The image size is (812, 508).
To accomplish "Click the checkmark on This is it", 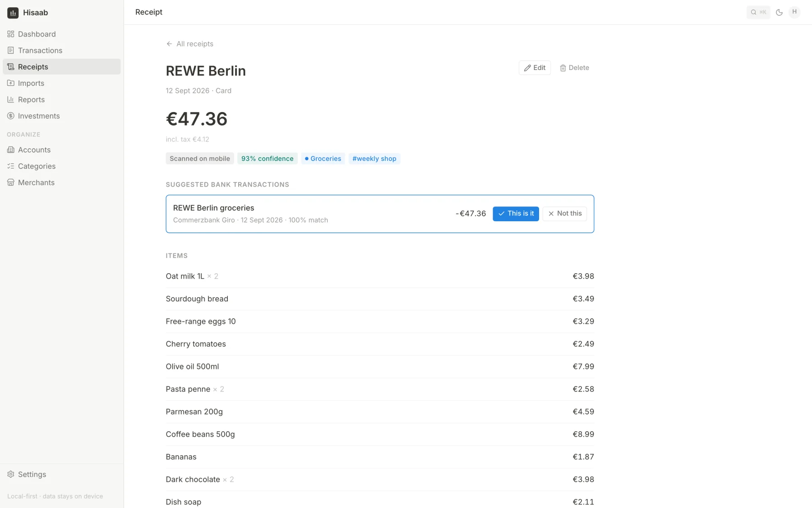I will click(501, 214).
